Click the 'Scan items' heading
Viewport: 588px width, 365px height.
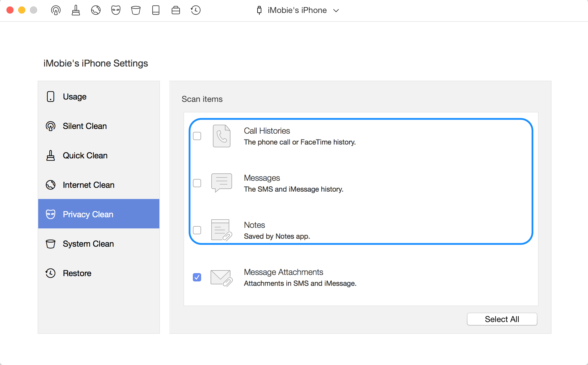coord(202,99)
